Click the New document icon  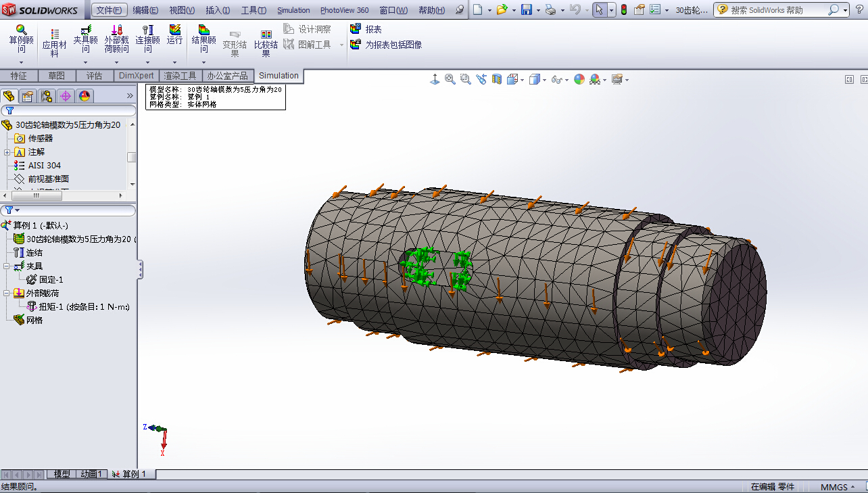point(477,9)
